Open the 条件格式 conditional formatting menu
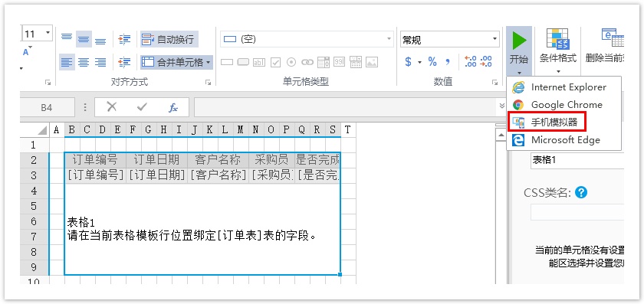The image size is (644, 304). coord(558,51)
